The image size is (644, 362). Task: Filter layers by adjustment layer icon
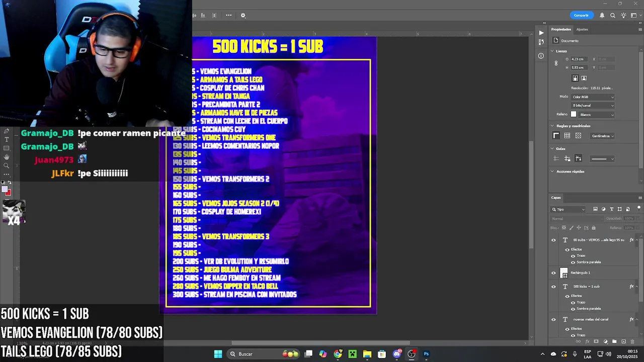point(604,209)
